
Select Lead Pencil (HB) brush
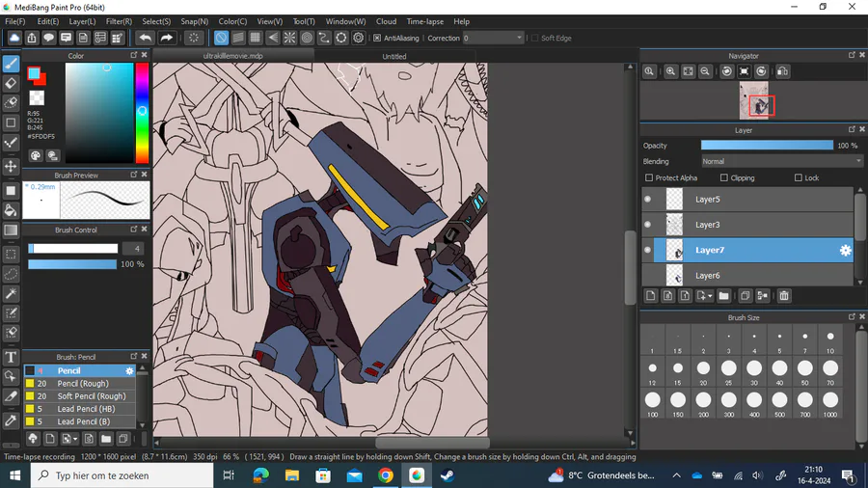tap(80, 409)
